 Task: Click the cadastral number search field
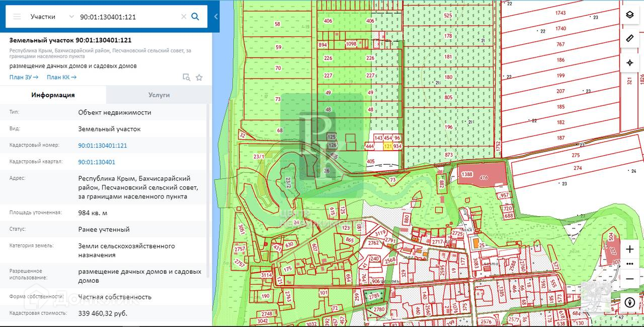click(x=128, y=17)
